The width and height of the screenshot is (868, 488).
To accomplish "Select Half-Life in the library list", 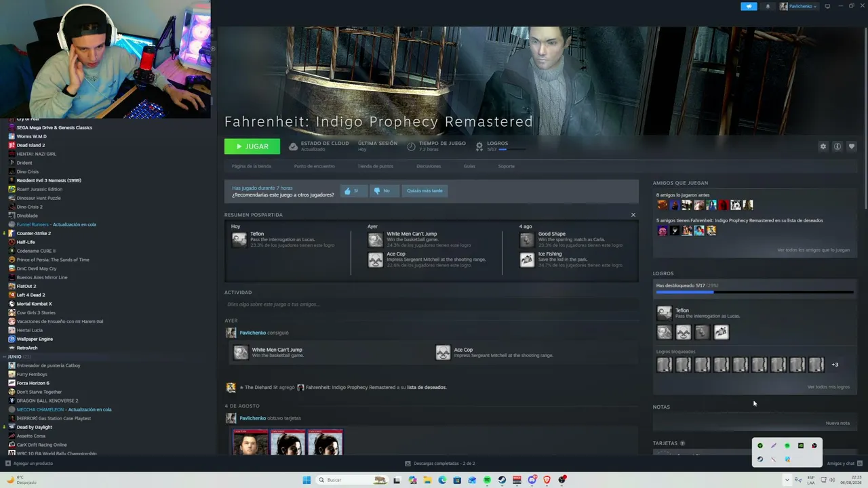I will 26,242.
